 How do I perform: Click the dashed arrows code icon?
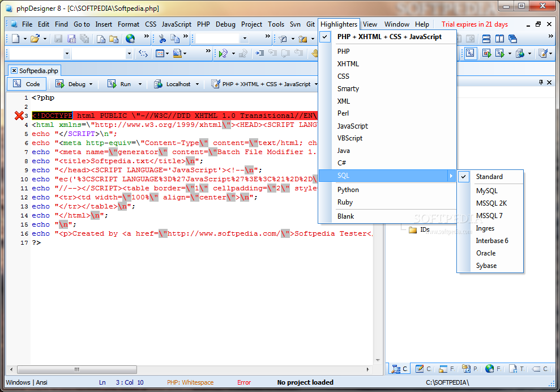pyautogui.click(x=143, y=53)
